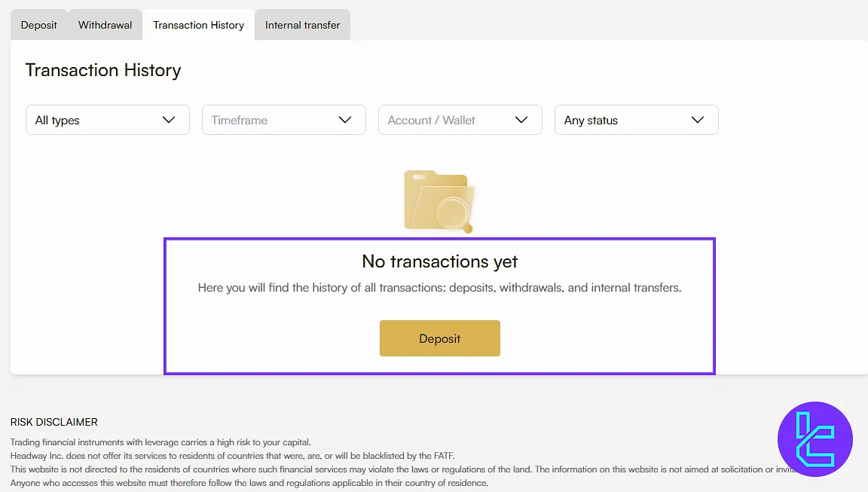Viewport: 868px width, 492px height.
Task: Select the Transaction History tab
Action: click(x=198, y=25)
